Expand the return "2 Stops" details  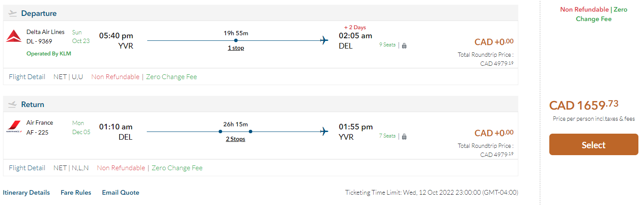coord(235,139)
